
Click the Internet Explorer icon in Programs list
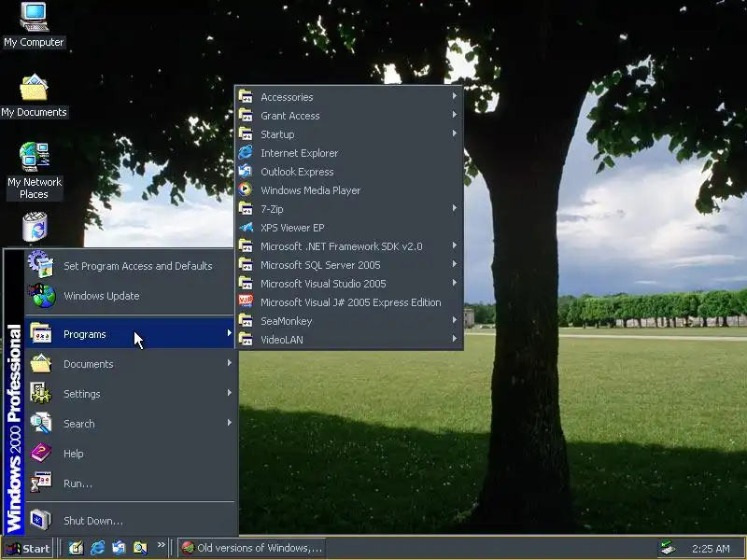click(x=246, y=152)
